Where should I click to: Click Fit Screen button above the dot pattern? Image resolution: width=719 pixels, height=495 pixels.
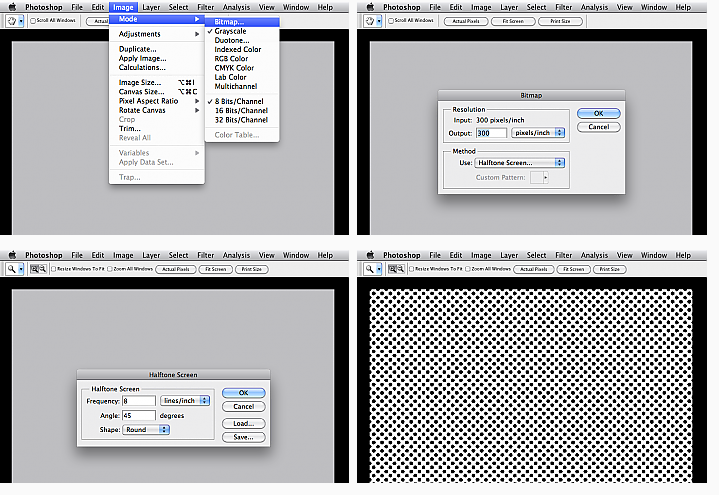click(x=574, y=269)
